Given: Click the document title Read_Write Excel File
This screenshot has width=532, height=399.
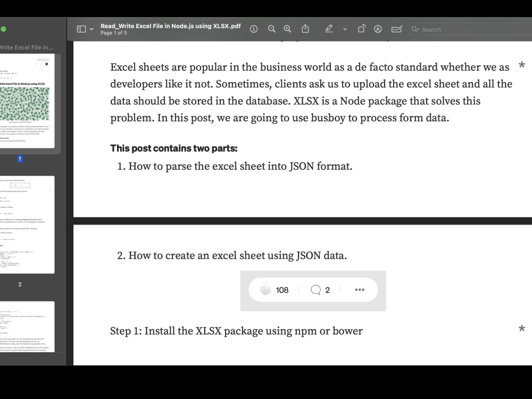Looking at the screenshot, I should click(171, 26).
